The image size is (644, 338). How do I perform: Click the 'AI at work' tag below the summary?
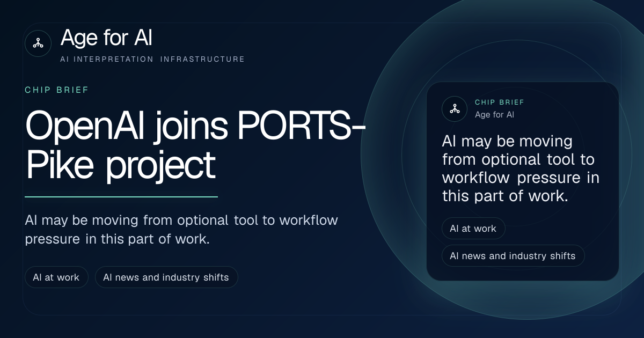pyautogui.click(x=56, y=277)
